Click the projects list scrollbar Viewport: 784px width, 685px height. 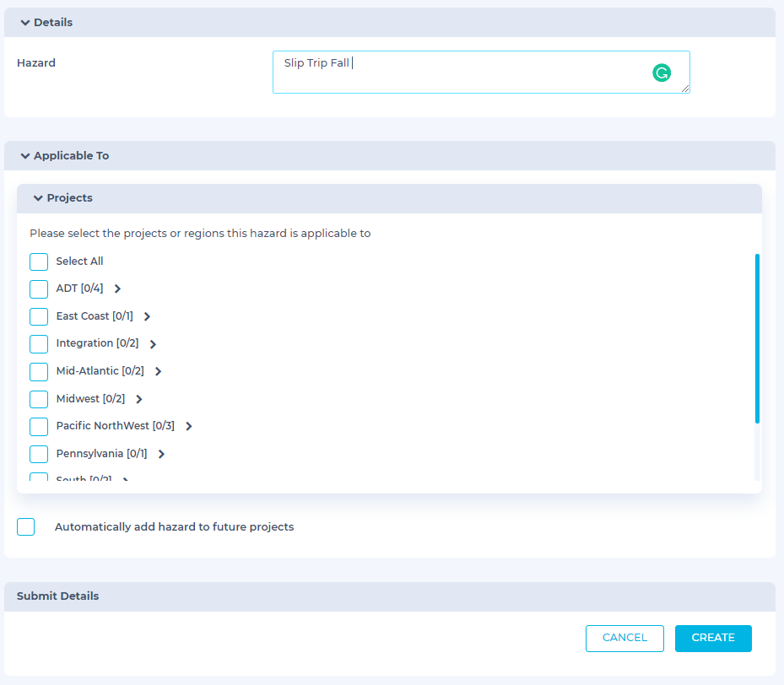coord(757,337)
